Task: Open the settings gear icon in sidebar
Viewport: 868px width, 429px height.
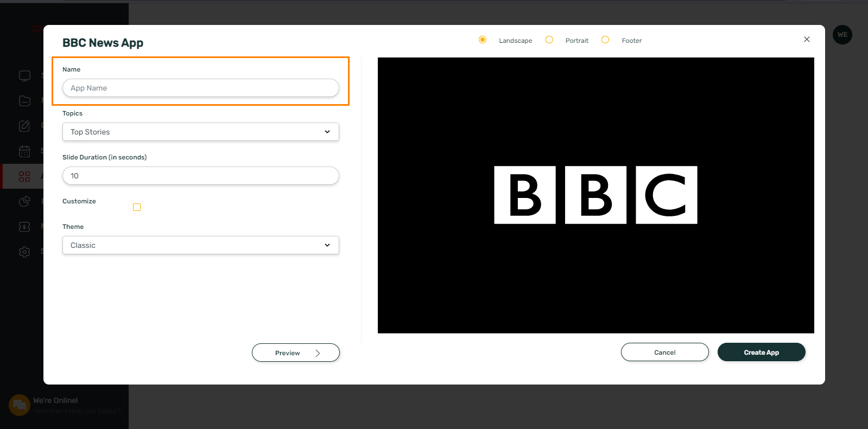Action: click(24, 252)
